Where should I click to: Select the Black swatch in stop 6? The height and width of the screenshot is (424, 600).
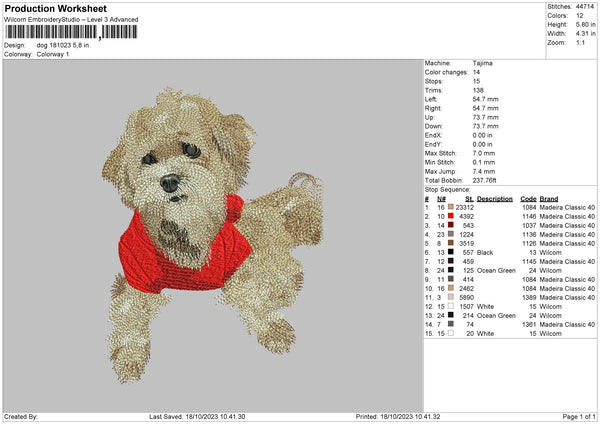coord(450,252)
